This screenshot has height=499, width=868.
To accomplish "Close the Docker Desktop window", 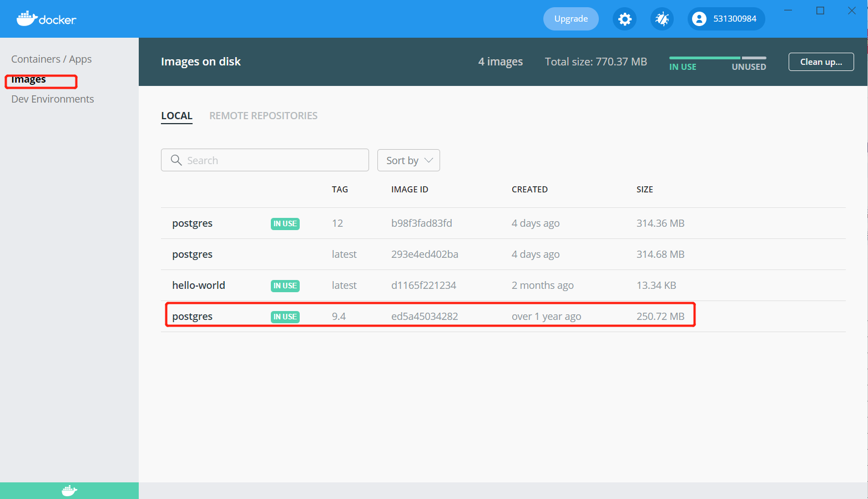I will (852, 11).
